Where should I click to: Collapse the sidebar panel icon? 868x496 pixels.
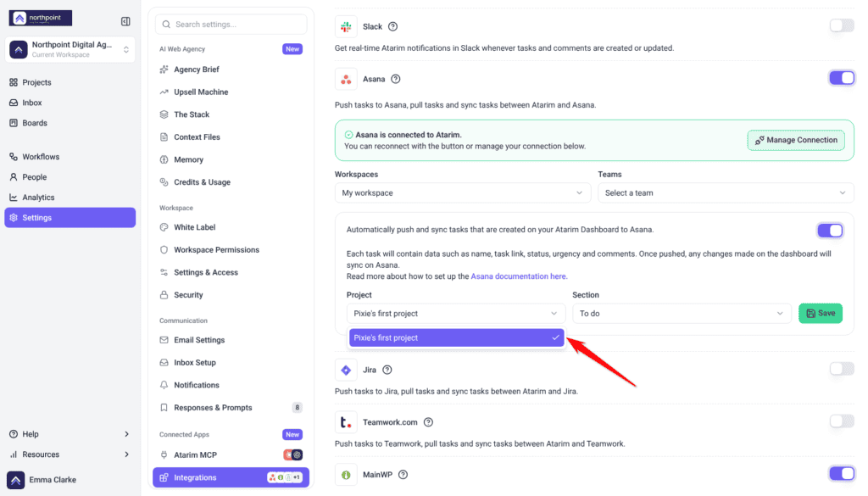click(125, 21)
